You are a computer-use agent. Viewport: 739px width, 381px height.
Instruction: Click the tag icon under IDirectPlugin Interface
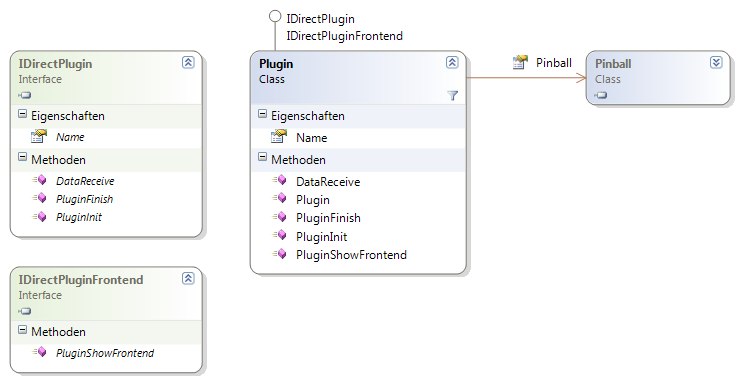(x=25, y=95)
